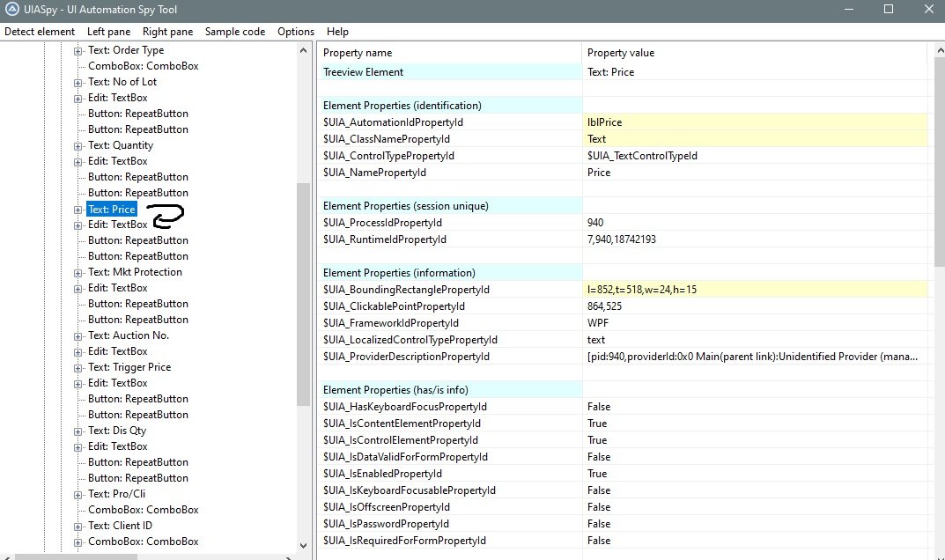Select $UIA_IsOffscreenPropertyId row

(623, 507)
